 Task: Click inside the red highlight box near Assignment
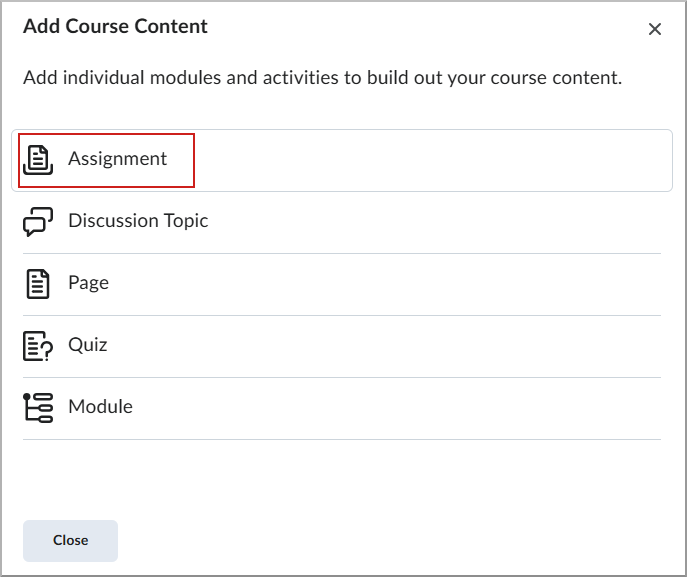click(106, 160)
